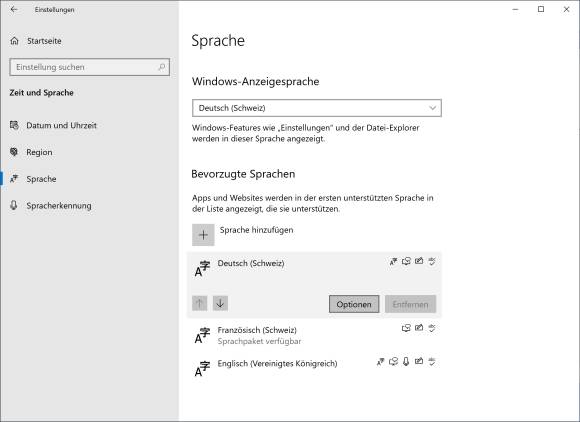The image size is (580, 422).
Task: Click Englisch handwriting feature icon
Action: coord(419,361)
